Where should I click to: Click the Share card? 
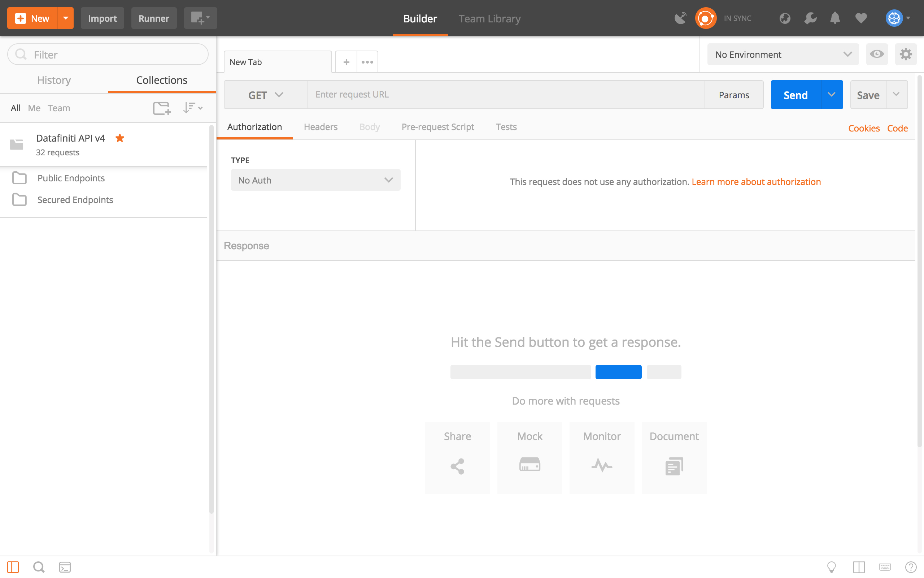tap(457, 458)
